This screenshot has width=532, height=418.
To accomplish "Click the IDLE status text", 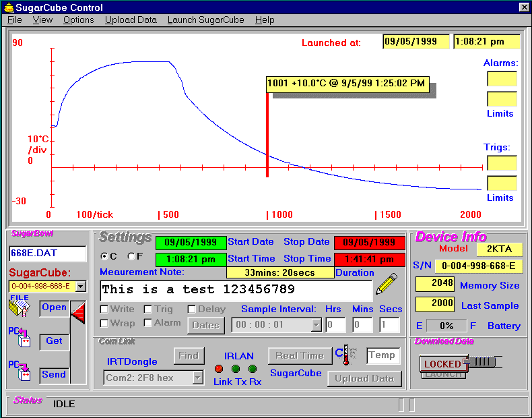I will pos(64,404).
